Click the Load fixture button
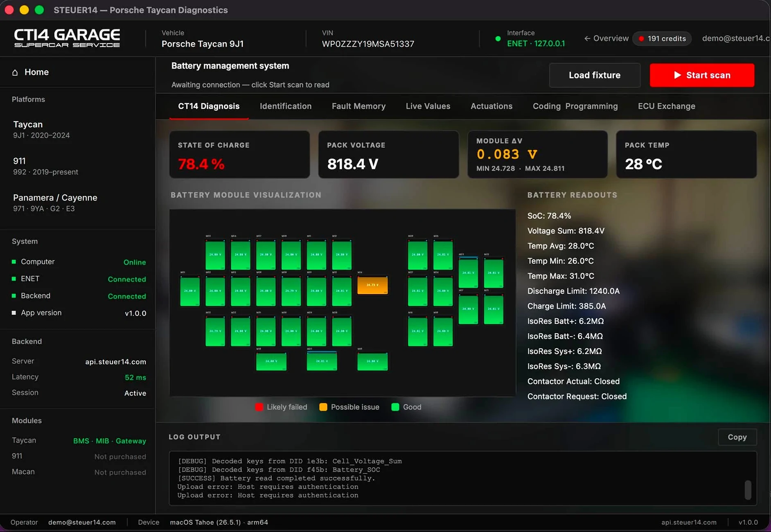This screenshot has height=532, width=771. click(x=595, y=75)
